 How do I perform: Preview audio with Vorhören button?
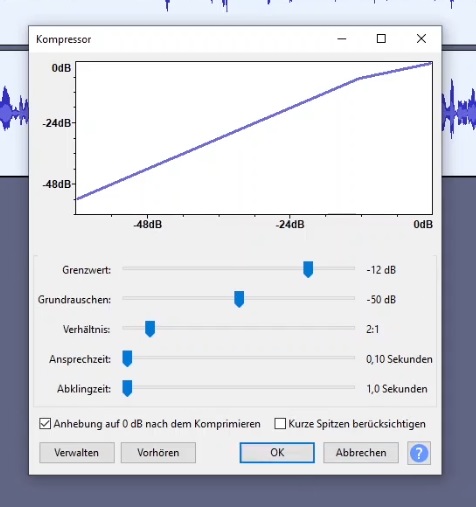pos(158,453)
